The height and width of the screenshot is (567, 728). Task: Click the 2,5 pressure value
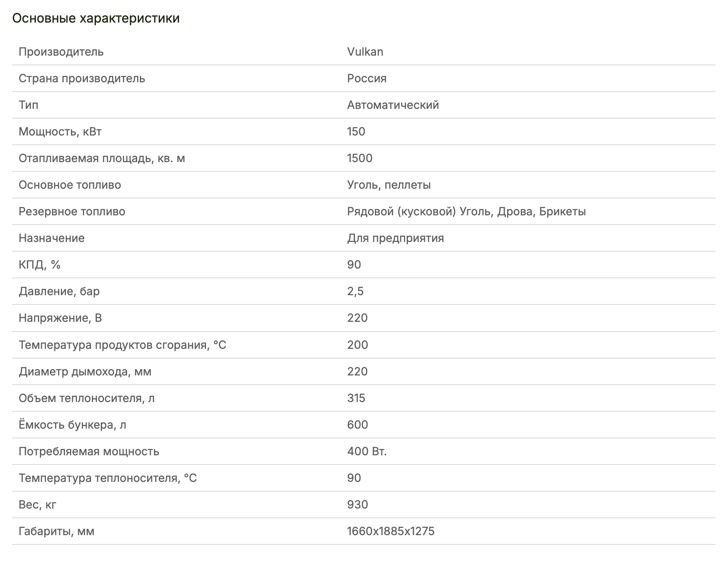coord(355,291)
